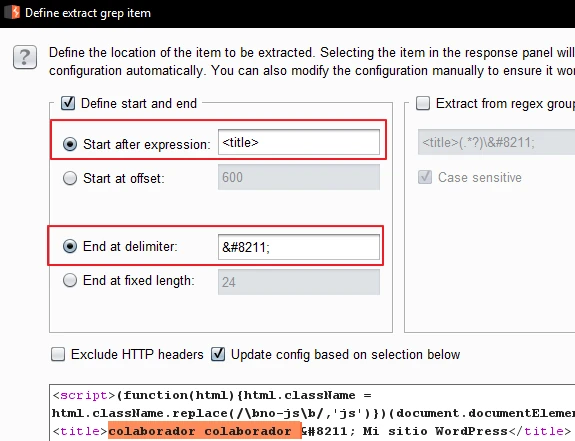Screen dimensions: 575x441
Task: Toggle the Case sensitive checkbox
Action: pyautogui.click(x=425, y=177)
